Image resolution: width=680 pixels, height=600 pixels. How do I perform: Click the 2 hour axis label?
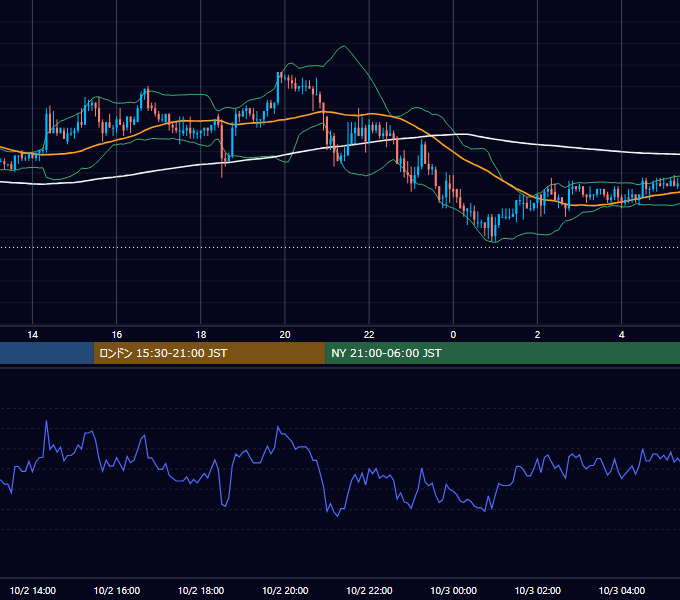[x=537, y=335]
